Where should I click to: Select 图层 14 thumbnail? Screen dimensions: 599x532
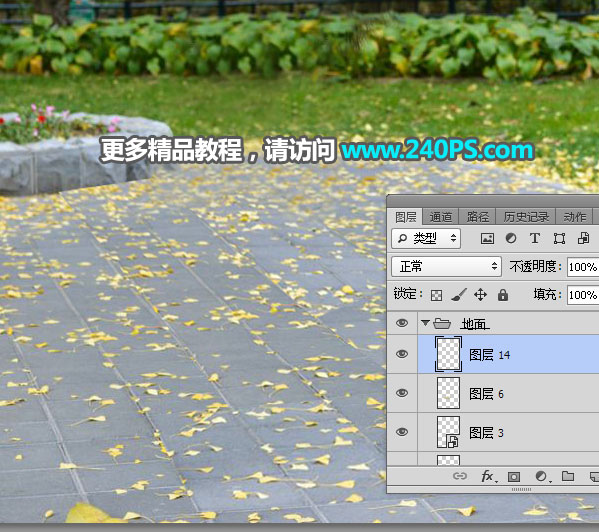(x=448, y=354)
